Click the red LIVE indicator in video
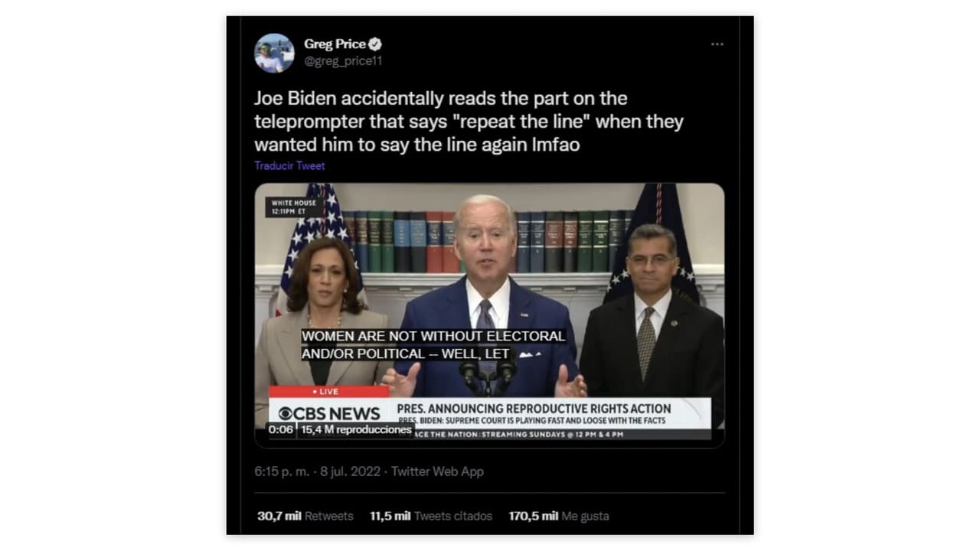This screenshot has width=980, height=551. coord(328,391)
